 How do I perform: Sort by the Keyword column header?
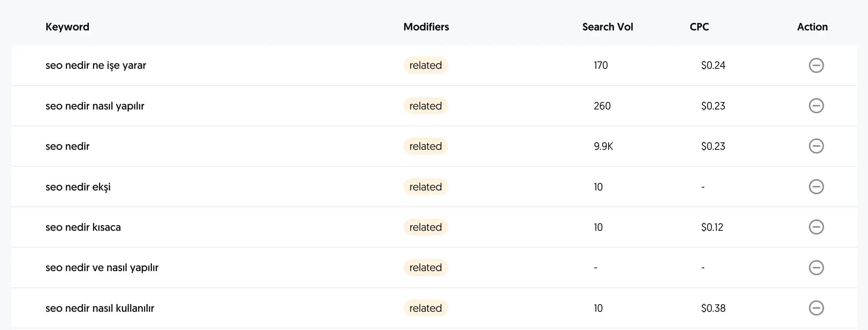pos(67,27)
